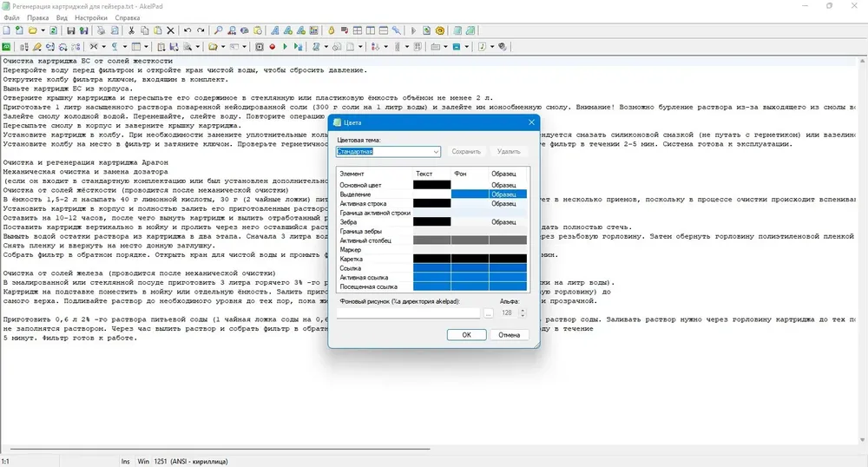The height and width of the screenshot is (467, 868).
Task: Select the Выделение background blue swatch
Action: 470,194
